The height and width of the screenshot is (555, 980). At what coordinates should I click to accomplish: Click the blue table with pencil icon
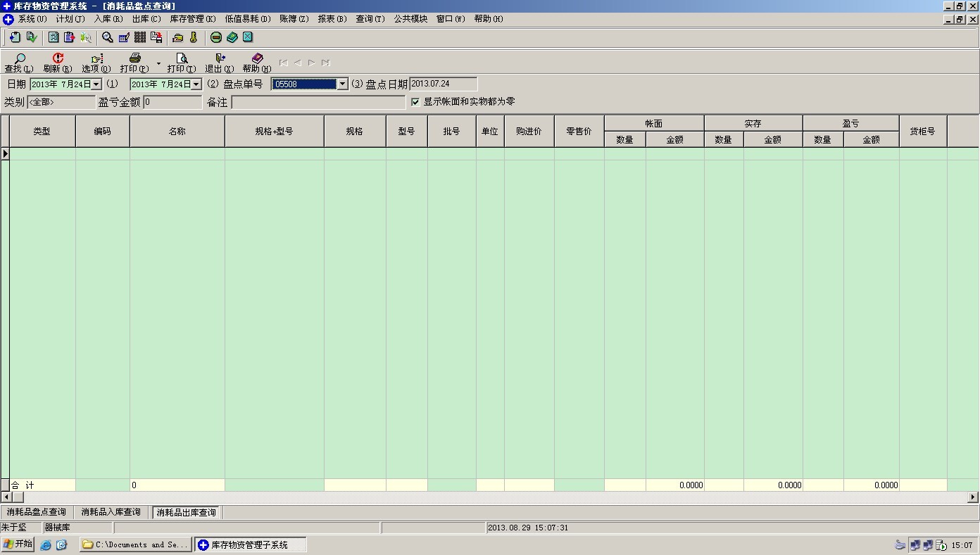click(x=124, y=37)
